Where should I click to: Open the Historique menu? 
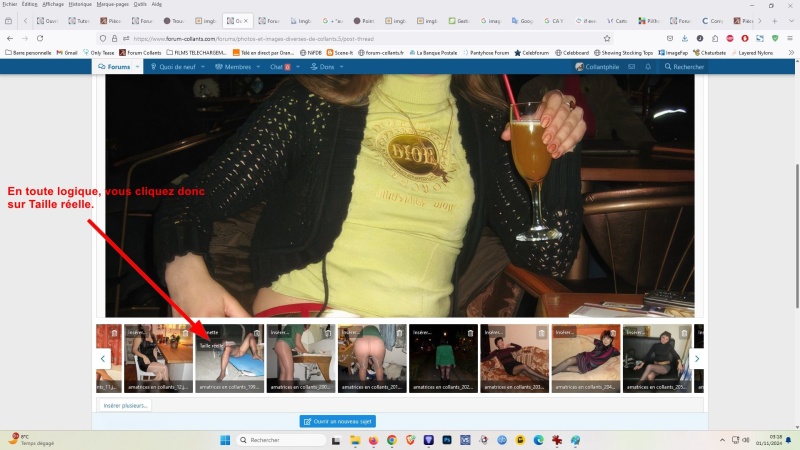(80, 4)
